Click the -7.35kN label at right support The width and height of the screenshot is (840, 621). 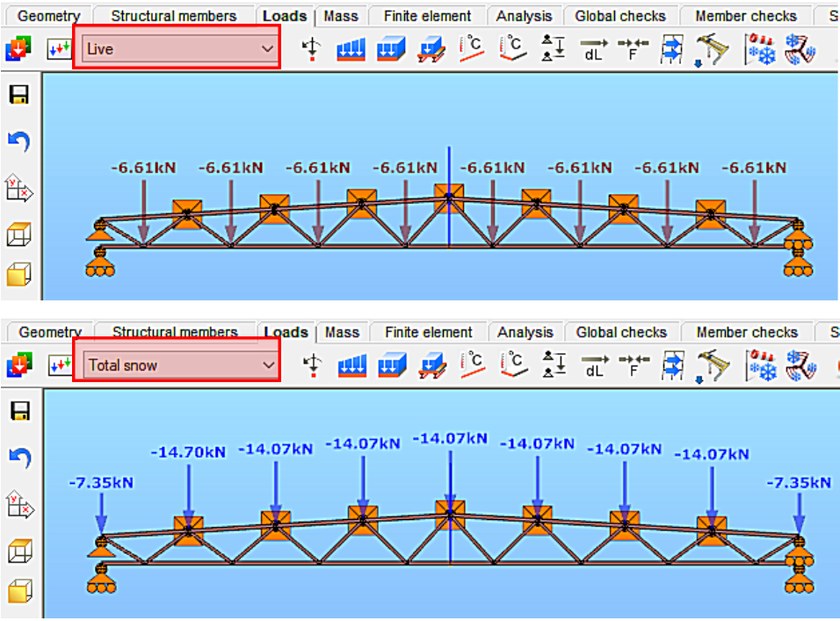pos(799,483)
